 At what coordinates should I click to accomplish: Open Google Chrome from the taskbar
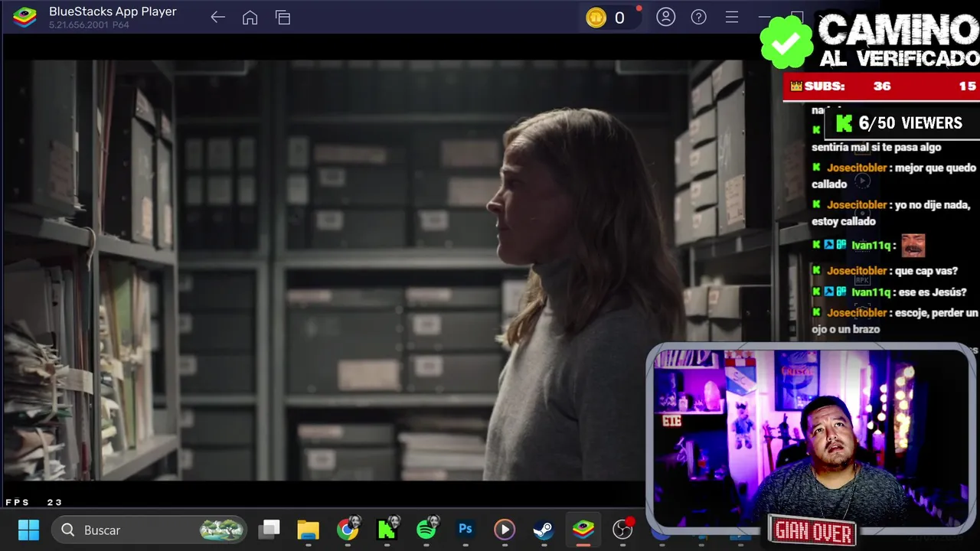(348, 530)
